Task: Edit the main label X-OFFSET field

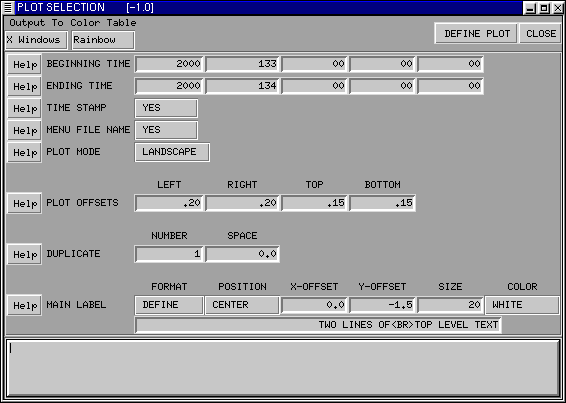Action: coord(314,305)
